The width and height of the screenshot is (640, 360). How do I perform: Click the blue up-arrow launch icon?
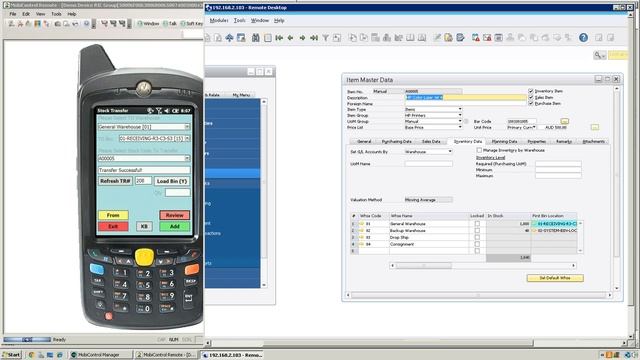[x=229, y=38]
